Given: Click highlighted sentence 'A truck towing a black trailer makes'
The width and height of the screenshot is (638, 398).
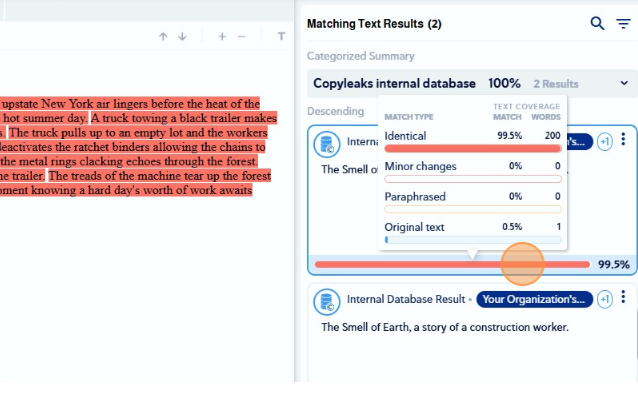Looking at the screenshot, I should (184, 118).
